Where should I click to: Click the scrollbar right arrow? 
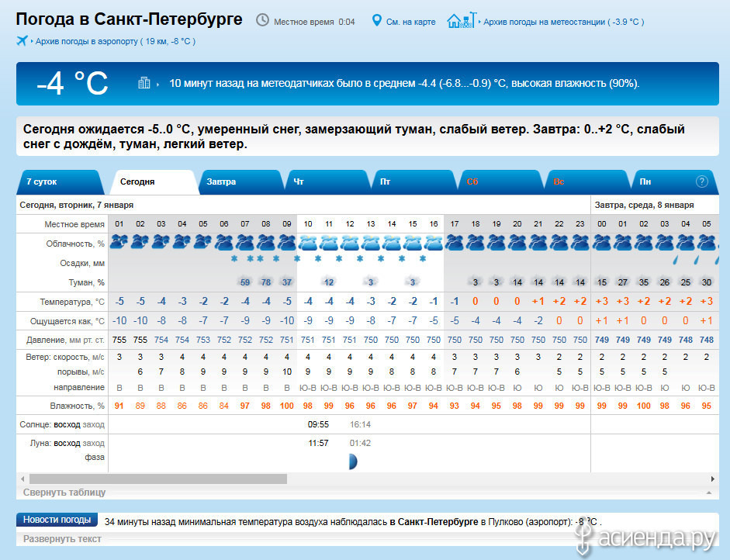[x=712, y=479]
